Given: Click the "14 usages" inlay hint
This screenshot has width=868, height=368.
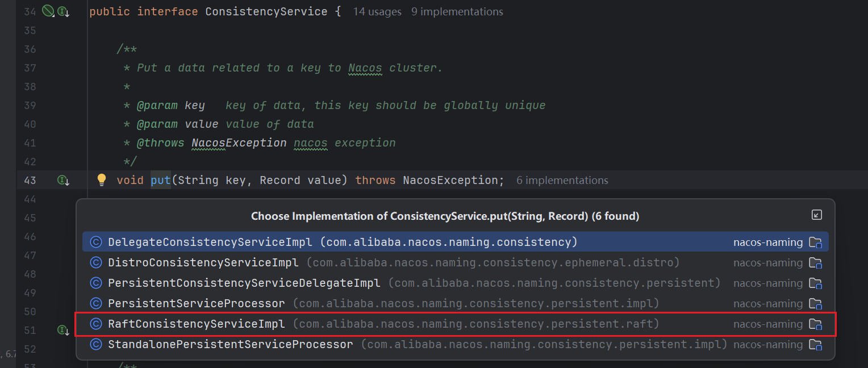Looking at the screenshot, I should click(x=377, y=11).
